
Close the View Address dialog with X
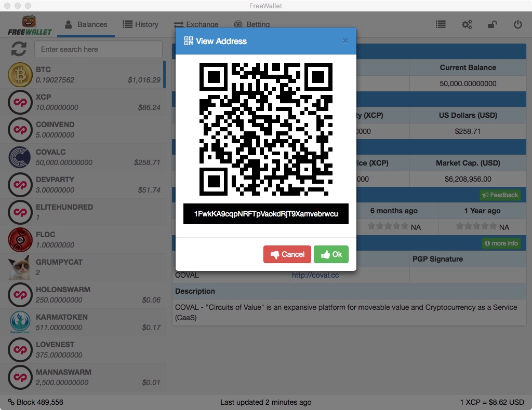pos(345,41)
